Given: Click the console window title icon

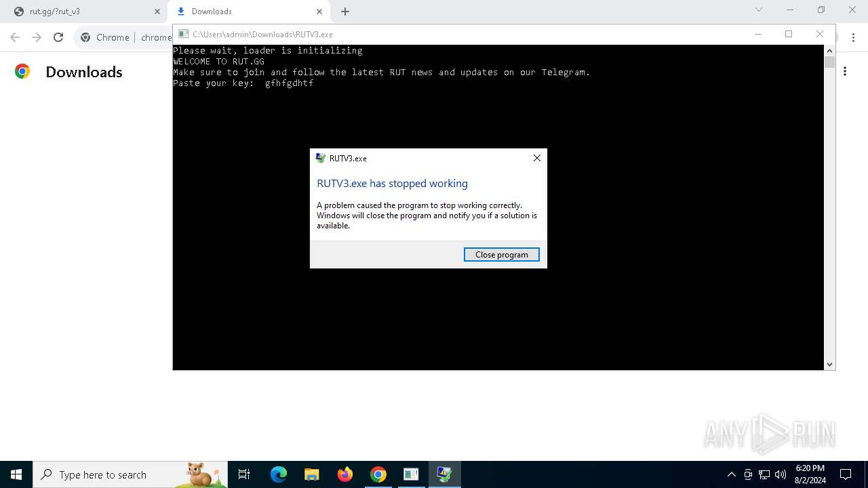Looking at the screenshot, I should [183, 34].
